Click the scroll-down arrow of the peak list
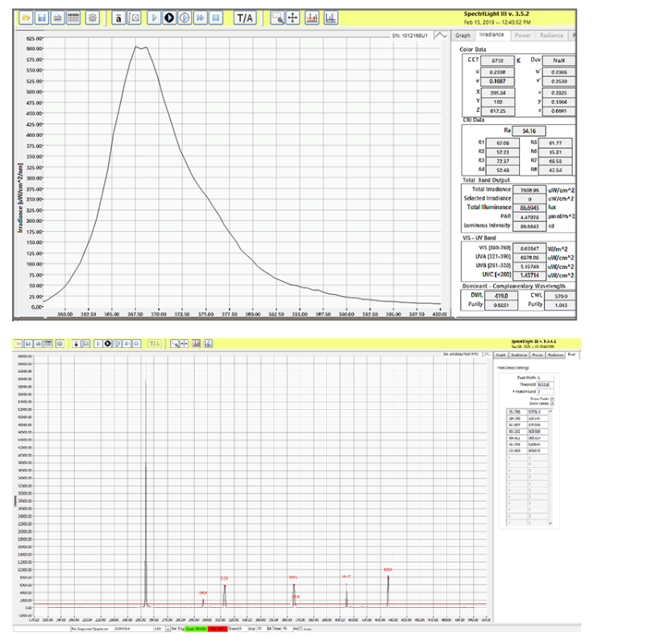The width and height of the screenshot is (672, 637). pos(550,523)
